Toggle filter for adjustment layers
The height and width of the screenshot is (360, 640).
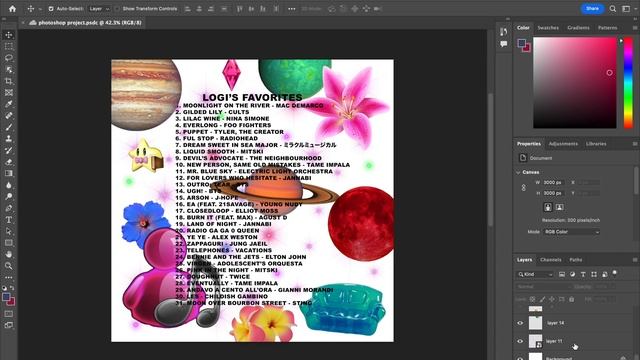click(x=573, y=274)
